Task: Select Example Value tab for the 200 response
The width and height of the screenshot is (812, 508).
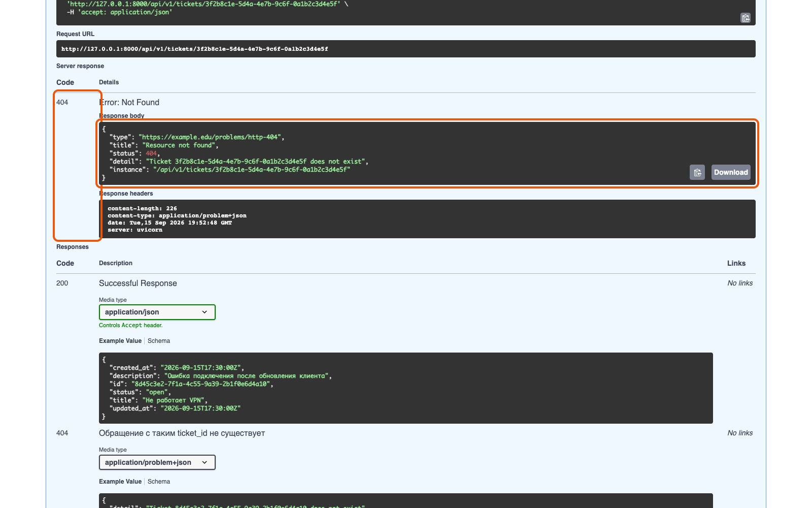Action: point(120,341)
